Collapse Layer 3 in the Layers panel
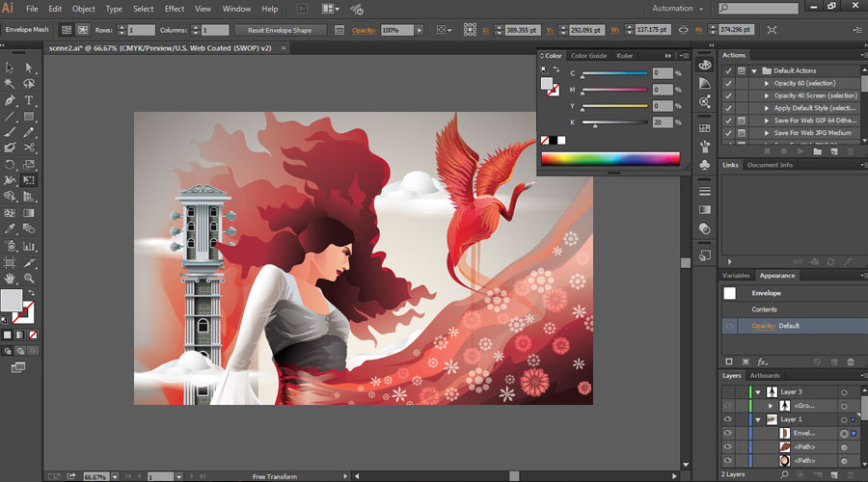Image resolution: width=868 pixels, height=482 pixels. pyautogui.click(x=758, y=392)
